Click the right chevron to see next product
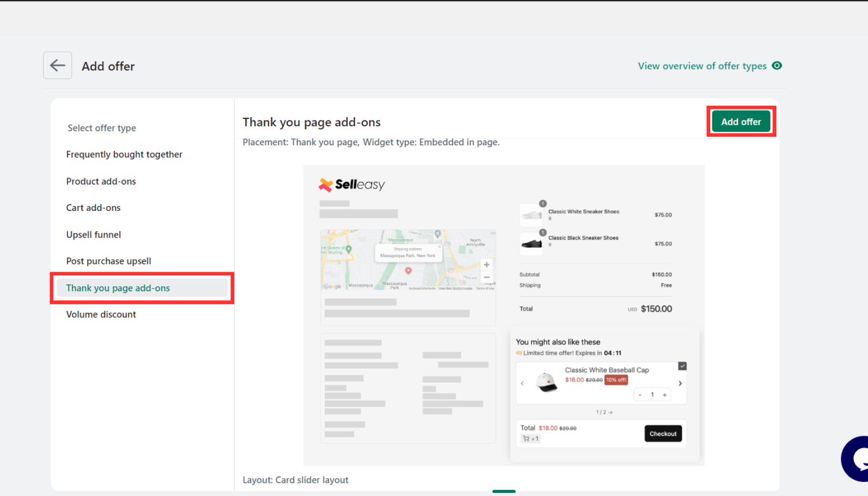Screen dimensions: 868x496 (680, 384)
